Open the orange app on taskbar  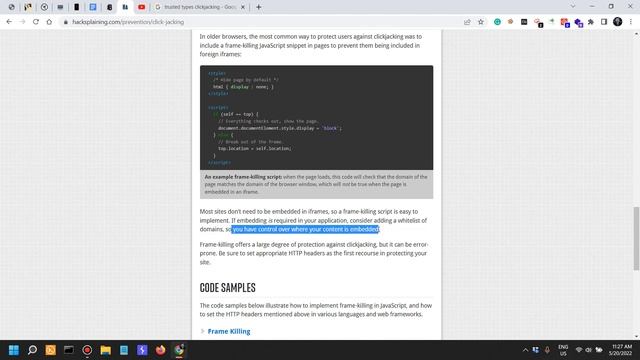tap(51, 350)
